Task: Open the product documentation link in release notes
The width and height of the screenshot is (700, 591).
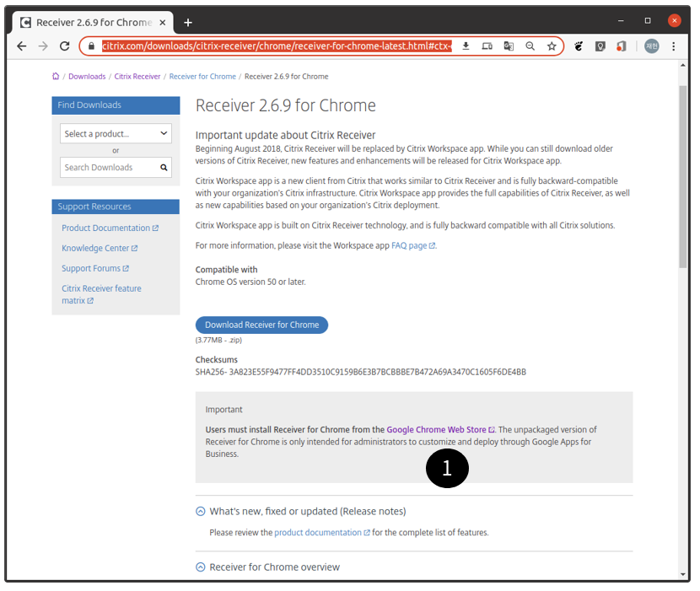Action: 321,533
